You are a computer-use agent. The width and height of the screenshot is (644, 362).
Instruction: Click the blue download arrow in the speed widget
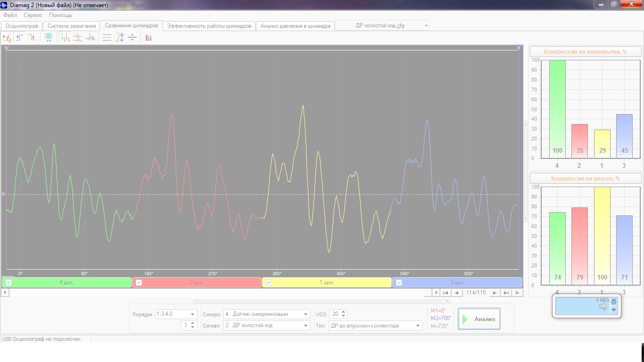click(614, 302)
